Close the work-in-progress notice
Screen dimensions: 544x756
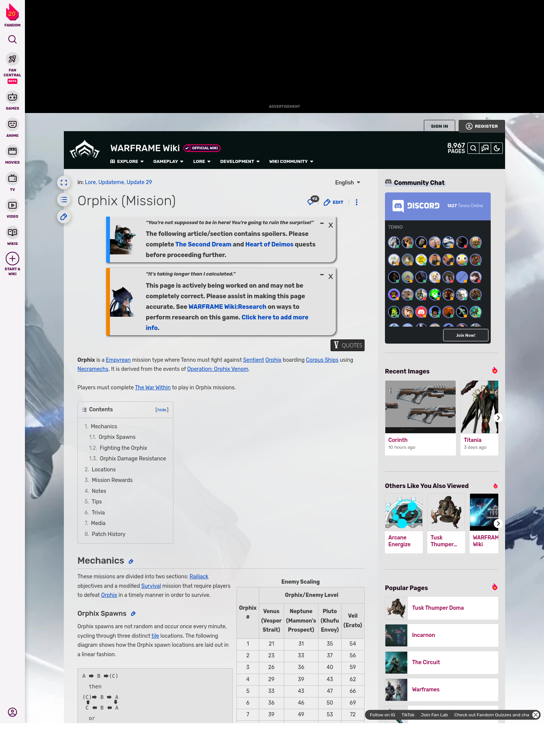(331, 277)
